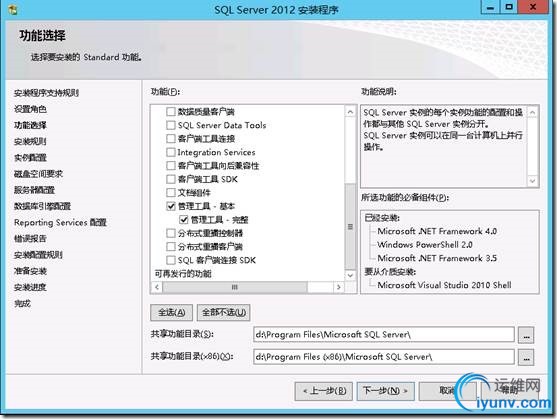Click Windows PowerShell 2.0 entry
This screenshot has height=419, width=557.
[x=425, y=245]
